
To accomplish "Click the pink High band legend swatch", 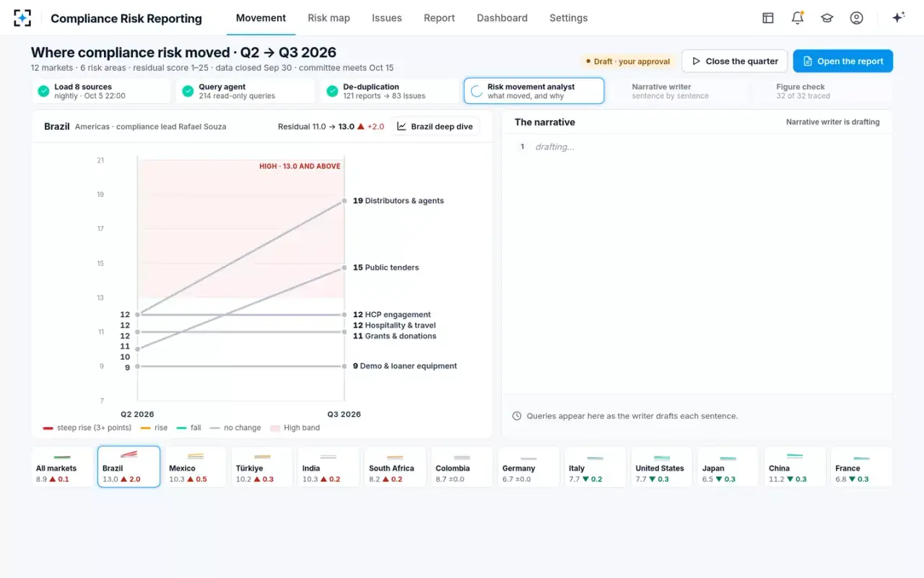I will pos(275,428).
